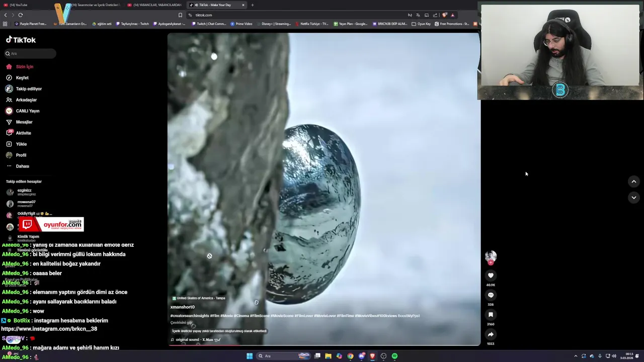Viewport: 644px width, 362px height.
Task: Open xmanshort0 creator profile name
Action: 182,307
